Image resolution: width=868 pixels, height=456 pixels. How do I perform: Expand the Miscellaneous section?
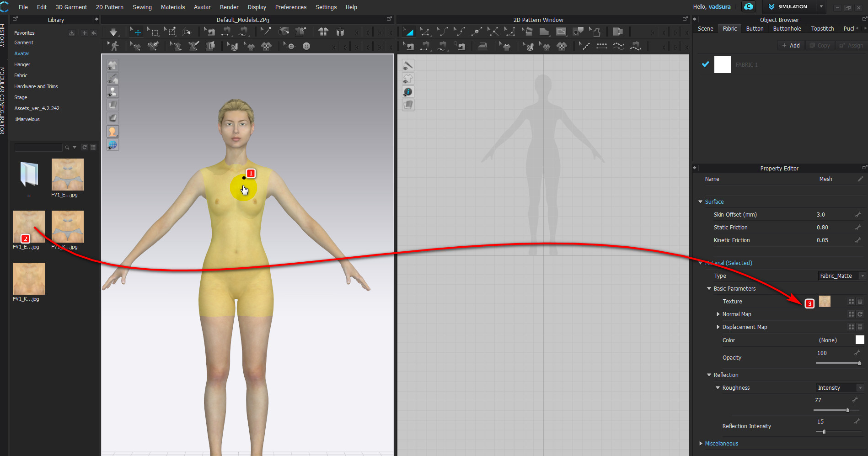[x=701, y=444]
